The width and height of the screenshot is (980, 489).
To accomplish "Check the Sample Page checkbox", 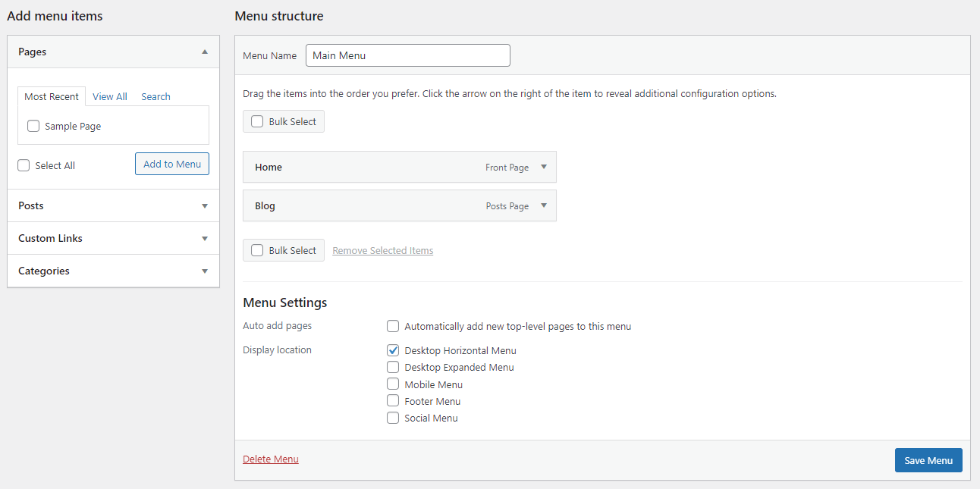I will 33,127.
